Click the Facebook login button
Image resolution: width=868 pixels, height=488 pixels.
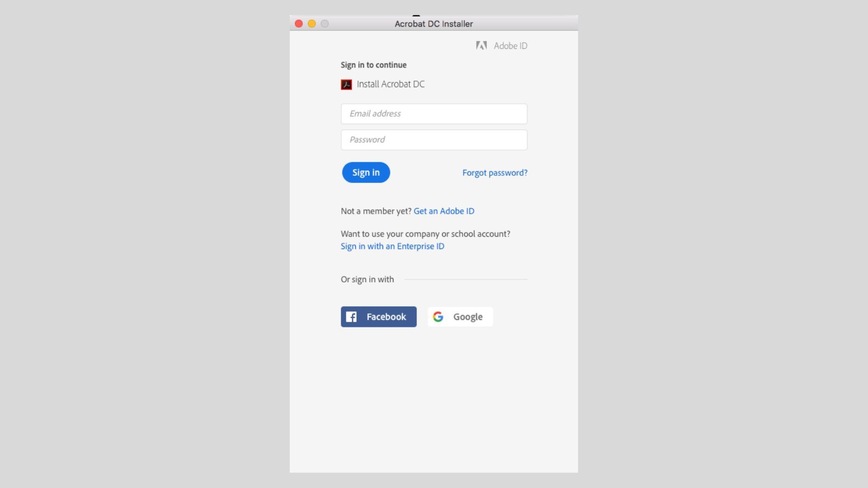(x=378, y=316)
